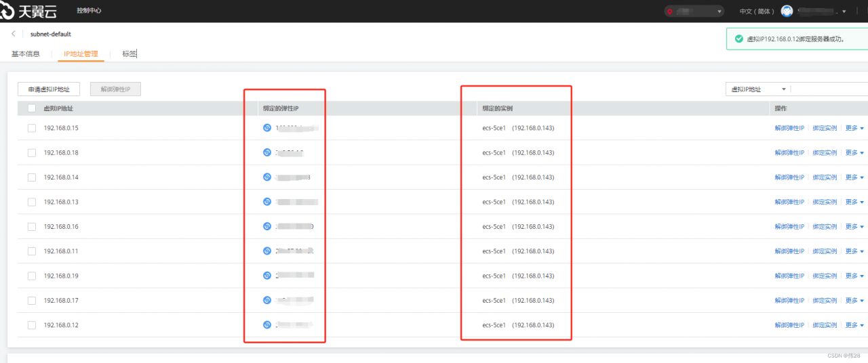
Task: Click the 申请虚拟IP地址 button
Action: [x=49, y=89]
